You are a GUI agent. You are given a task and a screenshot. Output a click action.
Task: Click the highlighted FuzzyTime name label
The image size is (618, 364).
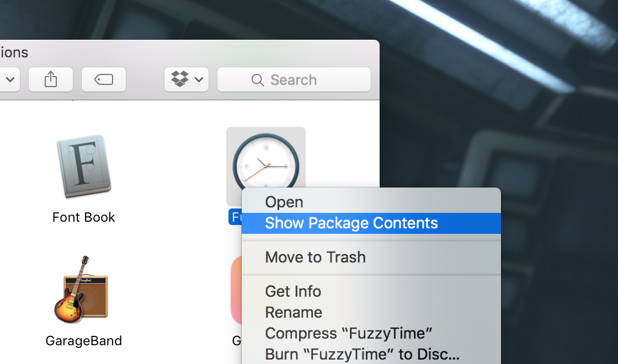click(x=235, y=217)
